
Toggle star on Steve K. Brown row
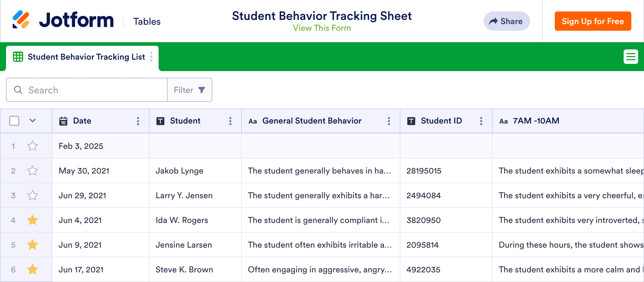pos(33,270)
